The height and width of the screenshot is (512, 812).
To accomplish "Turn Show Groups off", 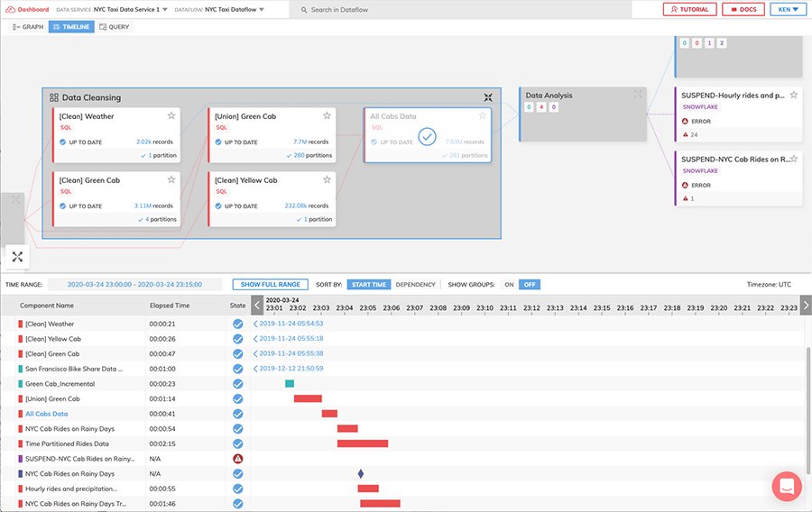I will coord(530,285).
